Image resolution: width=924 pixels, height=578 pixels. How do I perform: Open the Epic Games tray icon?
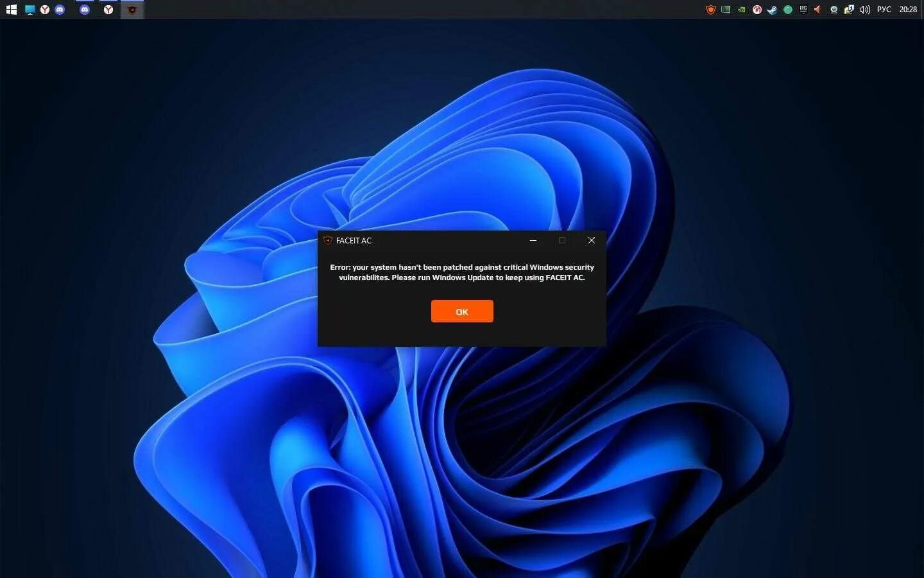pos(803,10)
